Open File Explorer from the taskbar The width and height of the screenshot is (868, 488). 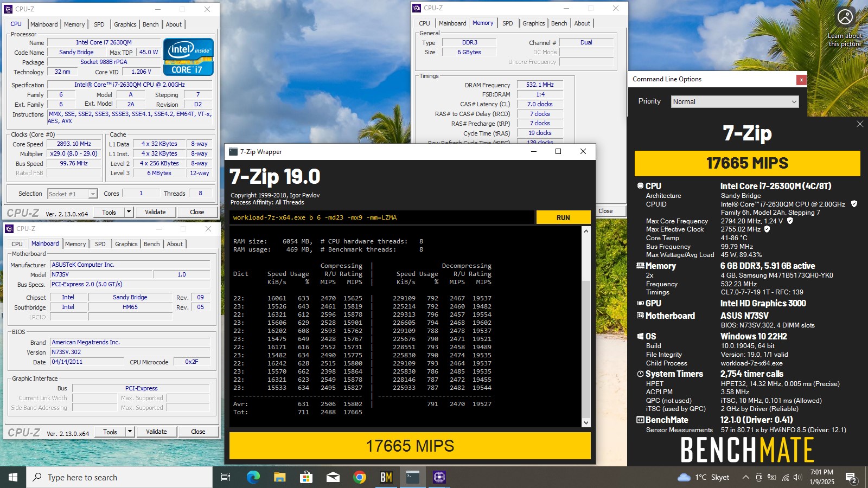[279, 477]
